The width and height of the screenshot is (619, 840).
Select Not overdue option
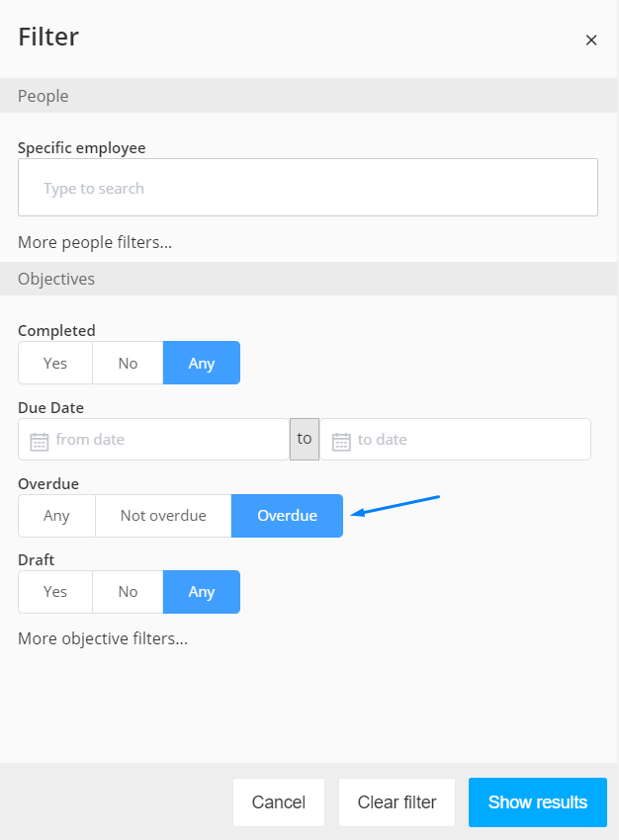point(163,515)
